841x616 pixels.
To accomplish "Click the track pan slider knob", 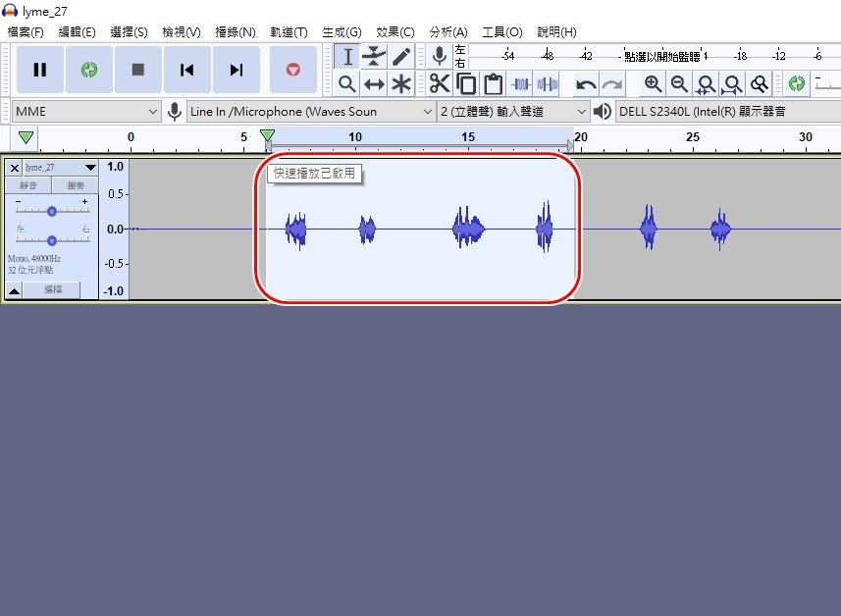I will coord(51,240).
